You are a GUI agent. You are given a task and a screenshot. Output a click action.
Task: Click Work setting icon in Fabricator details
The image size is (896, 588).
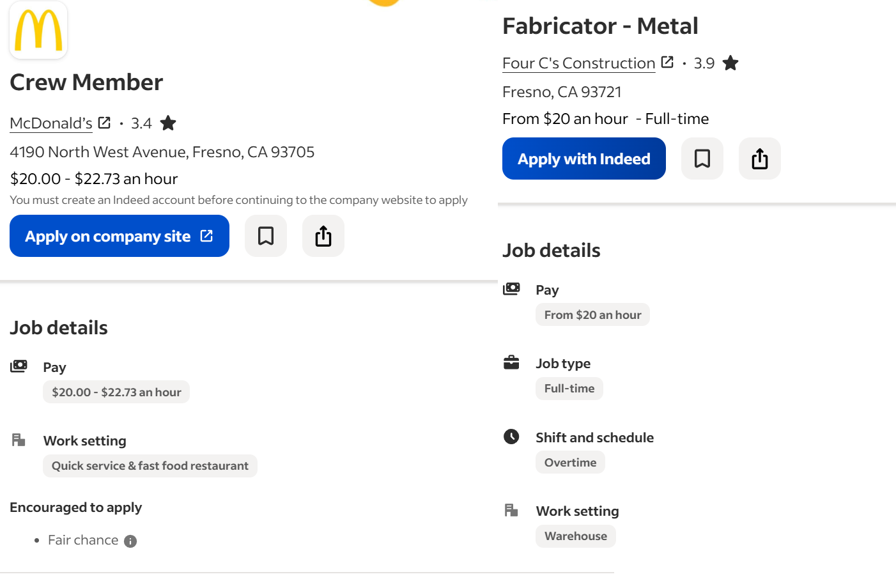click(x=511, y=510)
